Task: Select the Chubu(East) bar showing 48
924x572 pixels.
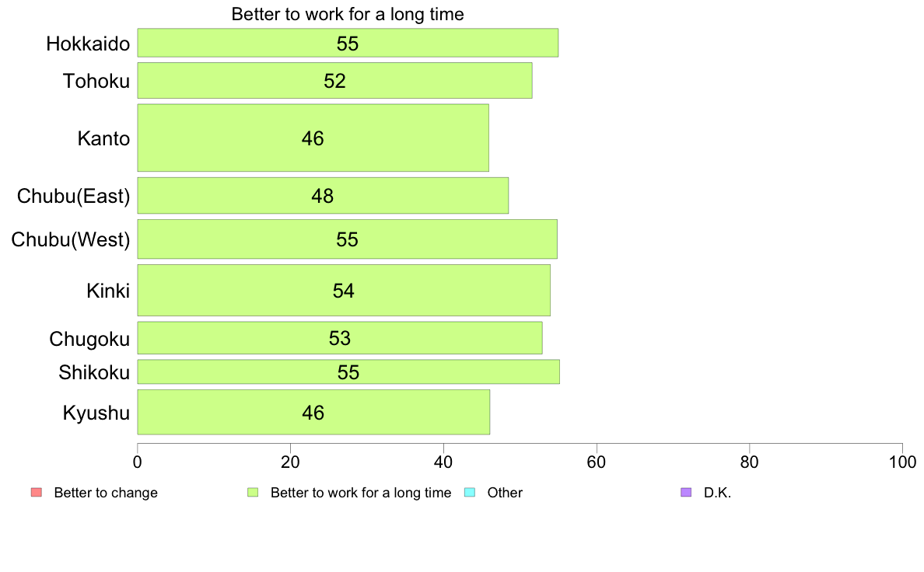Action: 323,196
